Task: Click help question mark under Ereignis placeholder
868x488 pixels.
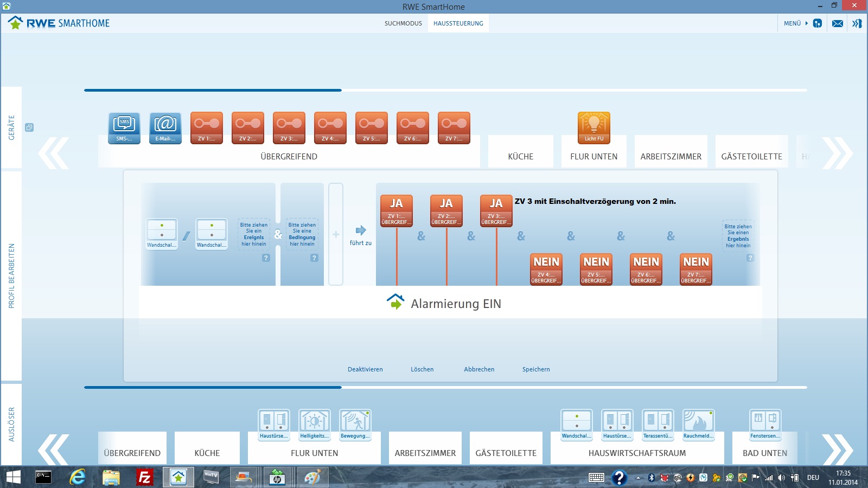Action: (x=266, y=258)
